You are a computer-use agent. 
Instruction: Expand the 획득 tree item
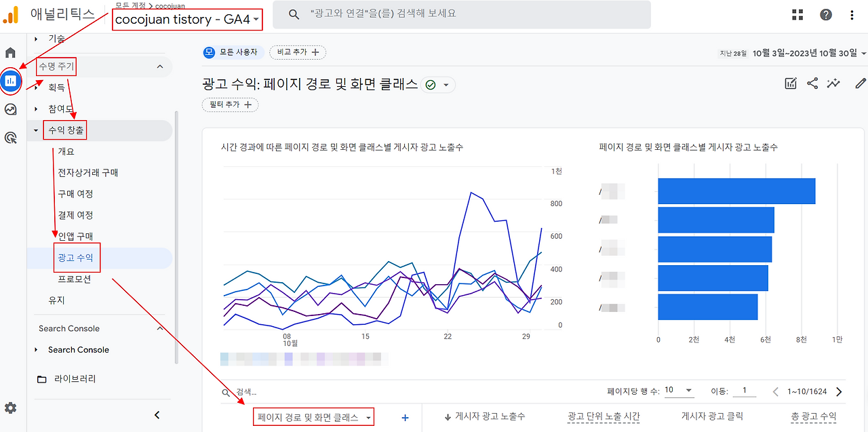click(x=36, y=87)
